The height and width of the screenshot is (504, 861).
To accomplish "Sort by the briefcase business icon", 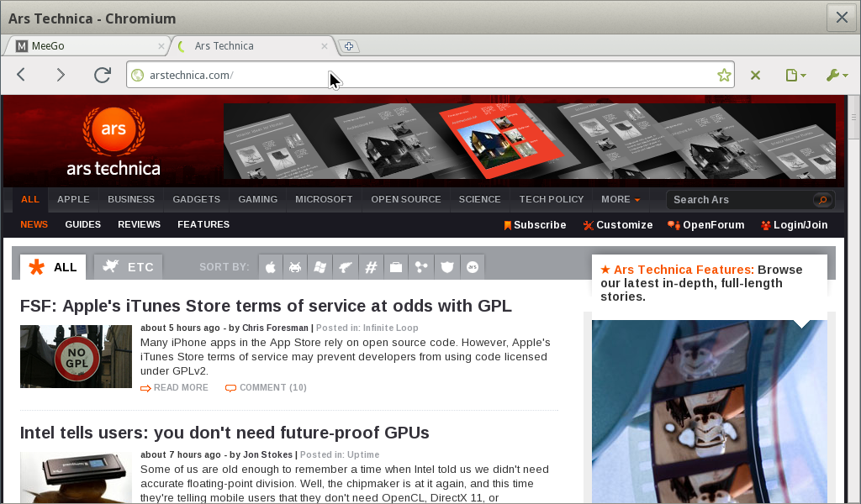I will (x=396, y=268).
